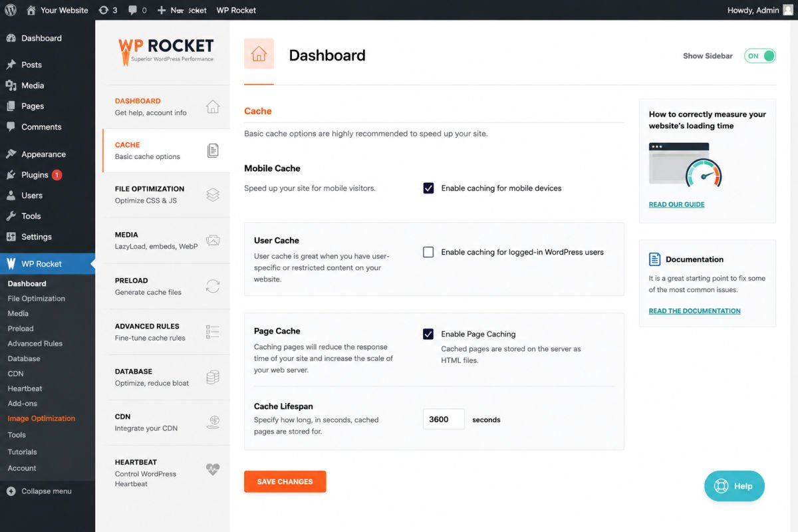The width and height of the screenshot is (798, 532).
Task: Click the refresh icon beside PRELOAD tab
Action: pyautogui.click(x=213, y=286)
